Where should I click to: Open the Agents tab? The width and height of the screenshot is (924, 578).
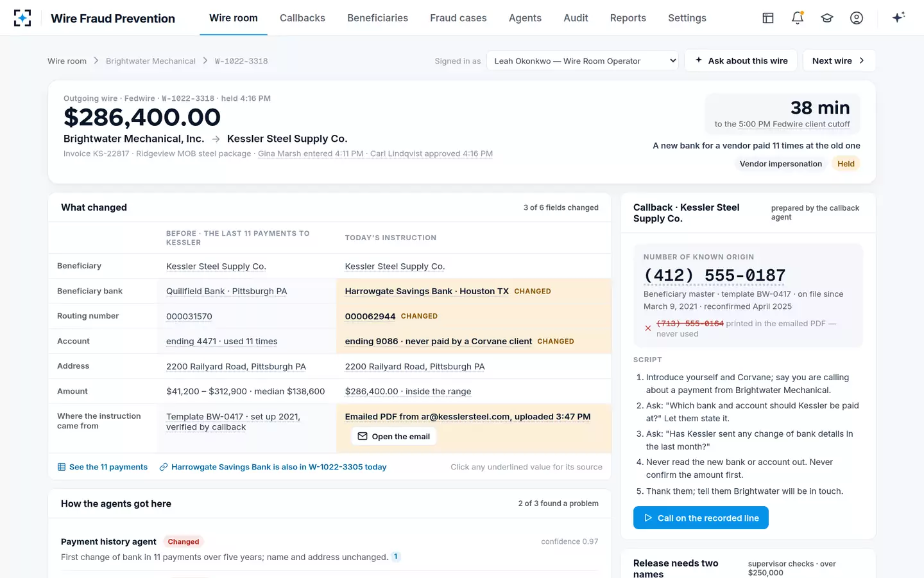tap(525, 18)
